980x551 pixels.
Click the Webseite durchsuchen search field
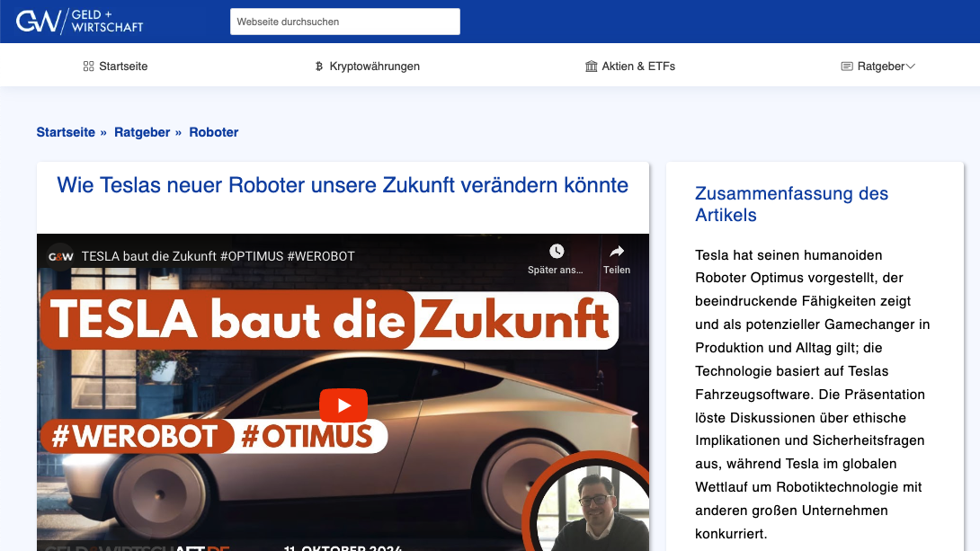point(344,21)
